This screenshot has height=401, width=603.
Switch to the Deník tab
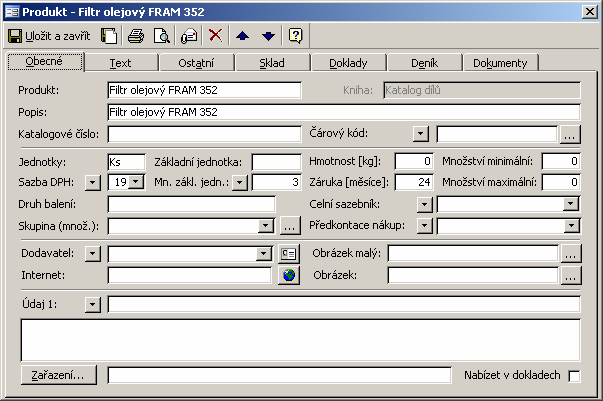[x=424, y=63]
